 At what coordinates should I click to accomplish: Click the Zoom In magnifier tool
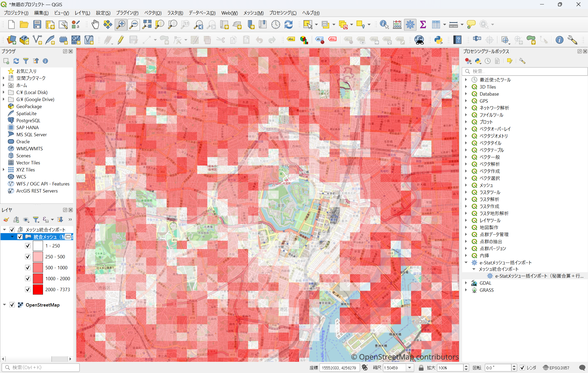point(121,24)
